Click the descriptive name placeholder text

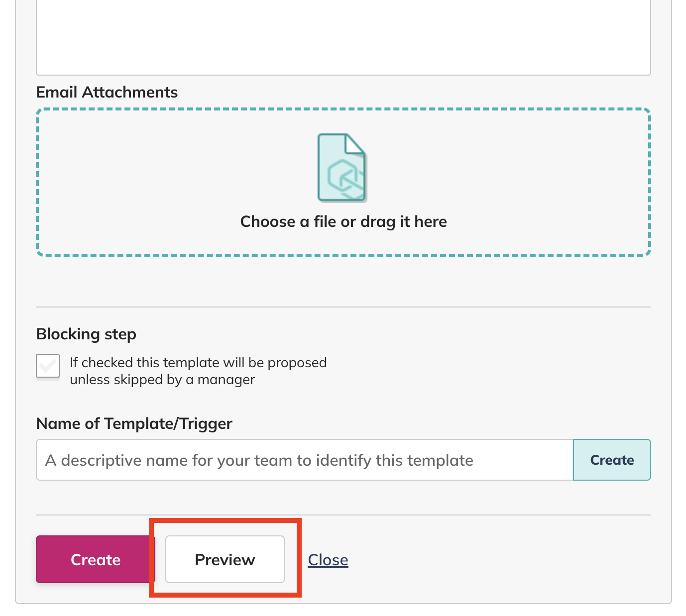(x=259, y=460)
